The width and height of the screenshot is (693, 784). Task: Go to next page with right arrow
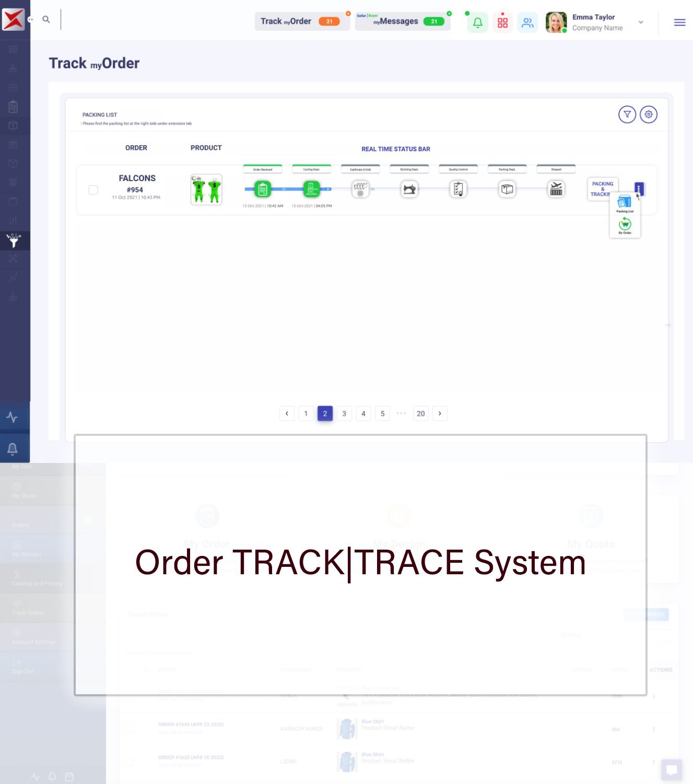pos(440,413)
